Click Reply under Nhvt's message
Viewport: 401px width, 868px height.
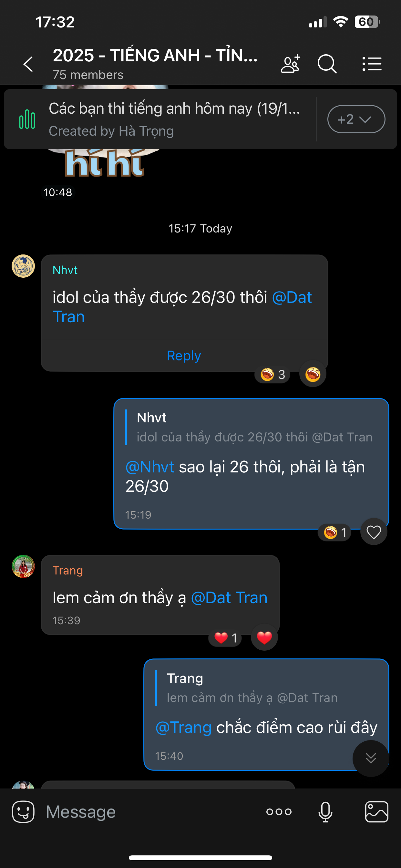pyautogui.click(x=184, y=356)
